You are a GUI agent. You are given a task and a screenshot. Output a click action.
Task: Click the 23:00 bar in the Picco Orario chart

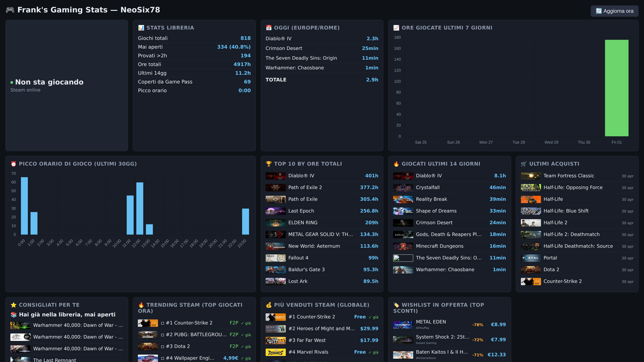click(x=246, y=222)
